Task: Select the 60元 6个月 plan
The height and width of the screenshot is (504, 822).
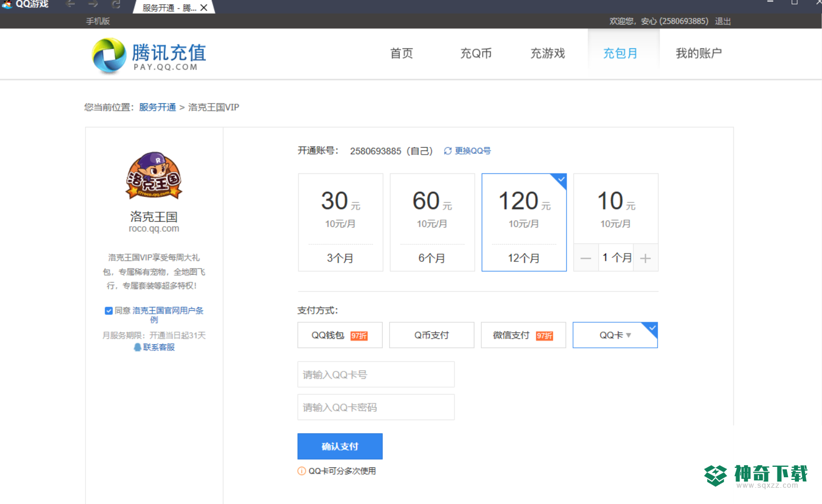Action: (x=432, y=222)
